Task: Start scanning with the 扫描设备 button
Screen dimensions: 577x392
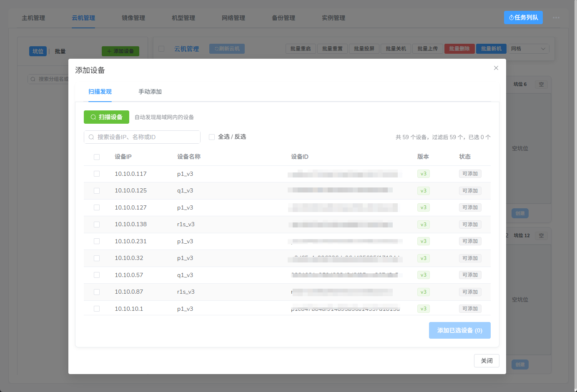Action: (x=106, y=117)
